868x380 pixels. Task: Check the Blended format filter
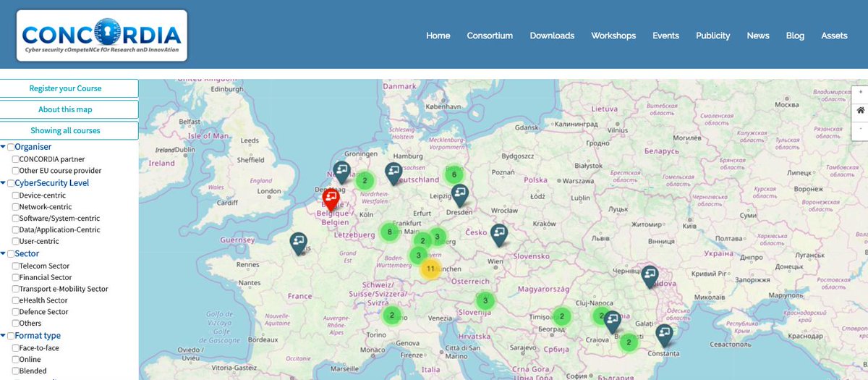click(15, 371)
